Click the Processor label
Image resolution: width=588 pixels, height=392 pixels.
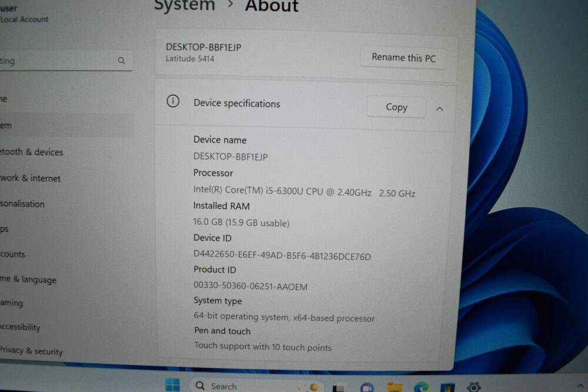click(x=213, y=173)
